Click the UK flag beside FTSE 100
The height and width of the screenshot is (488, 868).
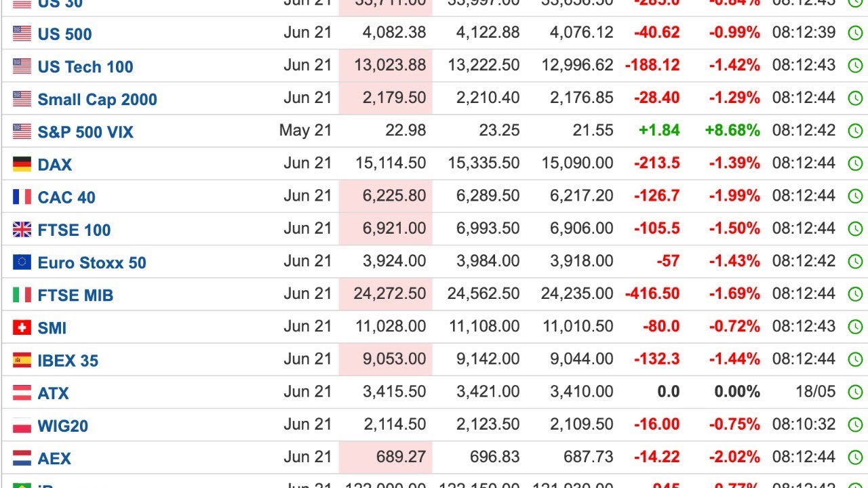(22, 229)
